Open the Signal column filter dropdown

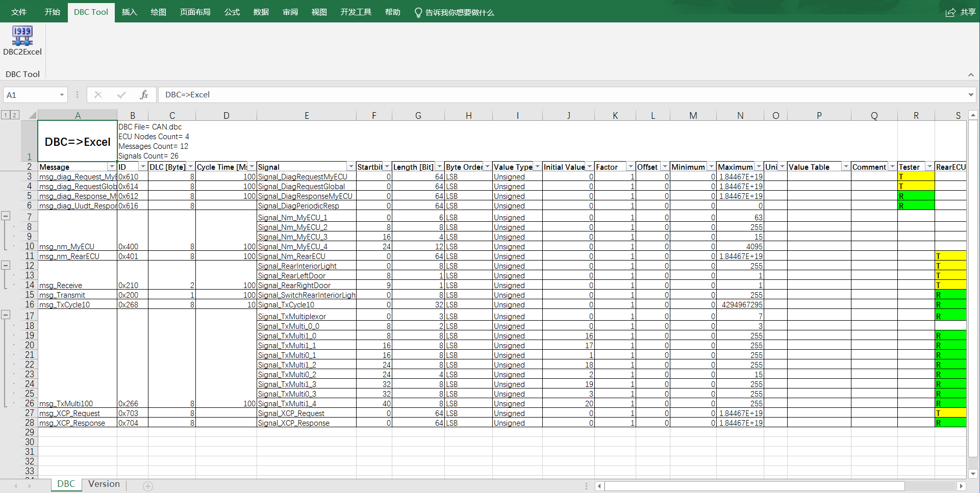pyautogui.click(x=351, y=167)
